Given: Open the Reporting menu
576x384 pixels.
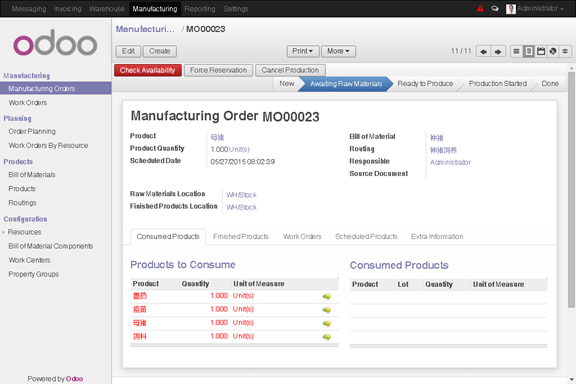Looking at the screenshot, I should click(x=200, y=9).
